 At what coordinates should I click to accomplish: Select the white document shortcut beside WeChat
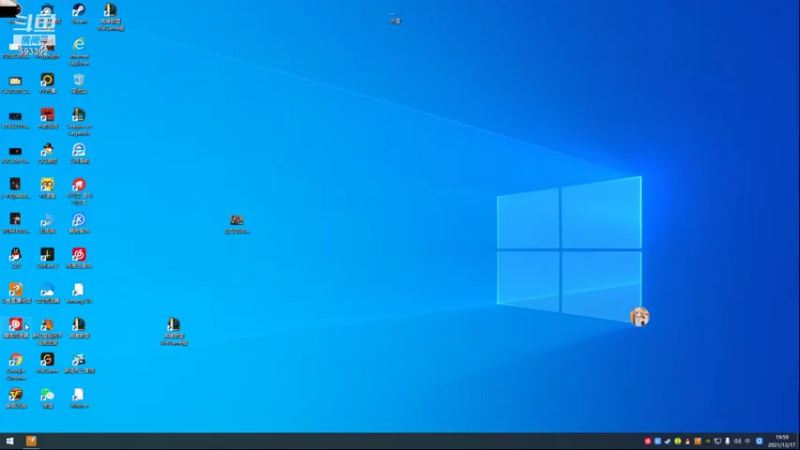tap(79, 397)
